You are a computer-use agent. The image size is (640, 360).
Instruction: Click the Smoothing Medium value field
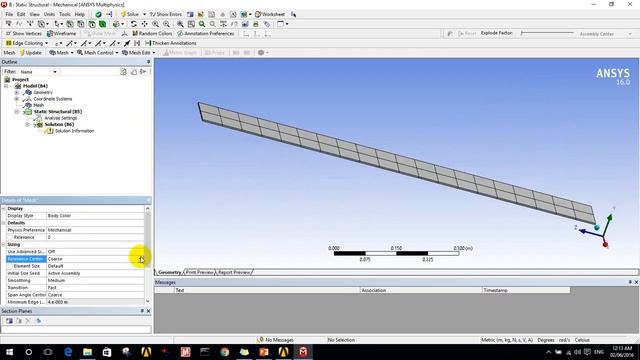point(95,280)
